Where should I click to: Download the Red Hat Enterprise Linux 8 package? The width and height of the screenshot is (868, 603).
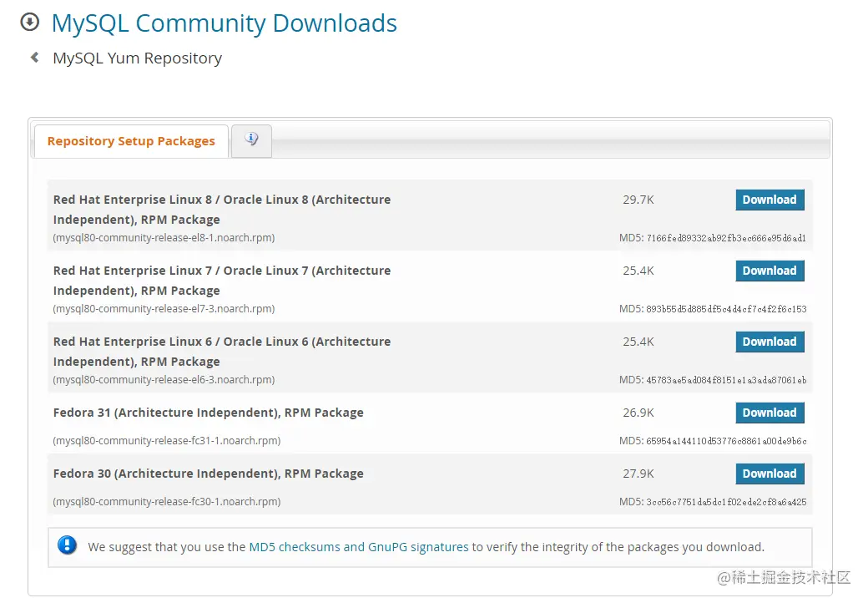coord(770,200)
